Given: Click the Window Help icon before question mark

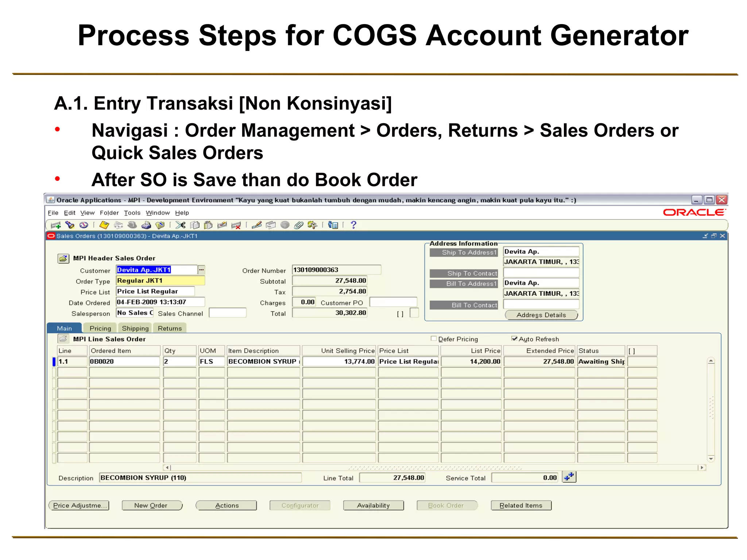Looking at the screenshot, I should pos(333,225).
